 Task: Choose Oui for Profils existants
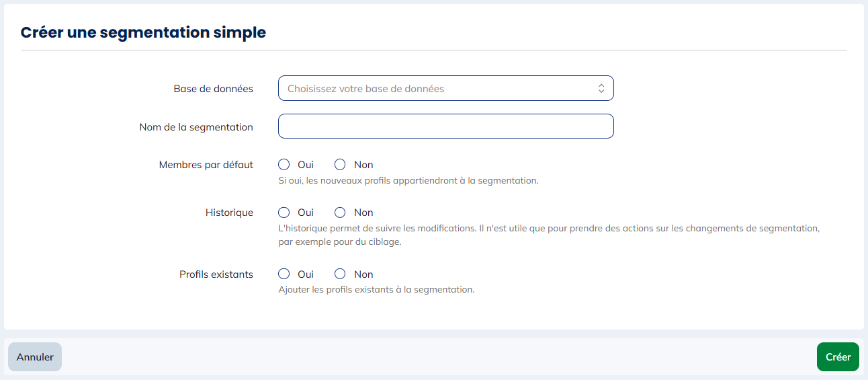coord(284,274)
